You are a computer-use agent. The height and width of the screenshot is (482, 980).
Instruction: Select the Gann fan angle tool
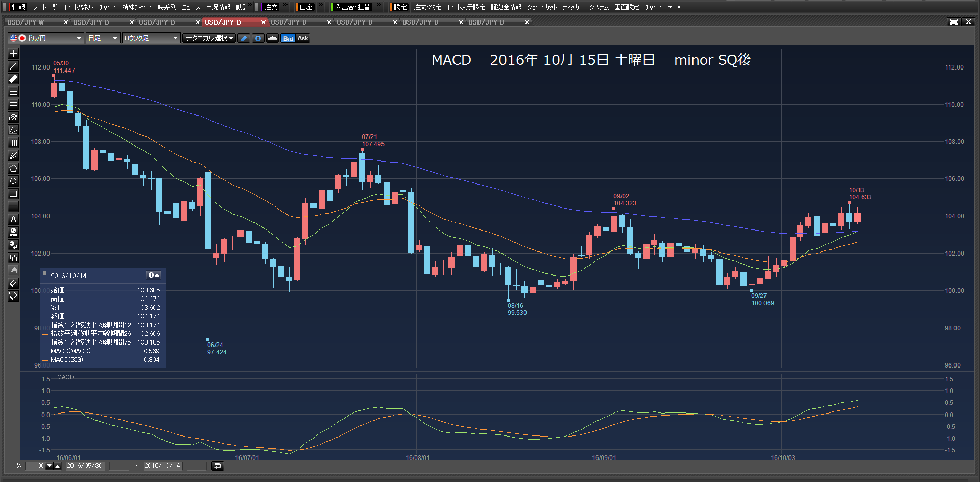click(x=13, y=155)
